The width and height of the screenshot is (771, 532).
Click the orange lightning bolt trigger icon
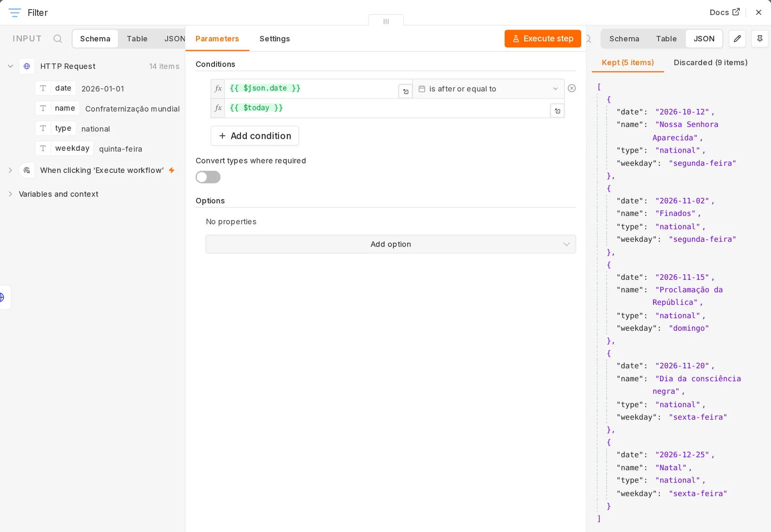[x=172, y=170]
